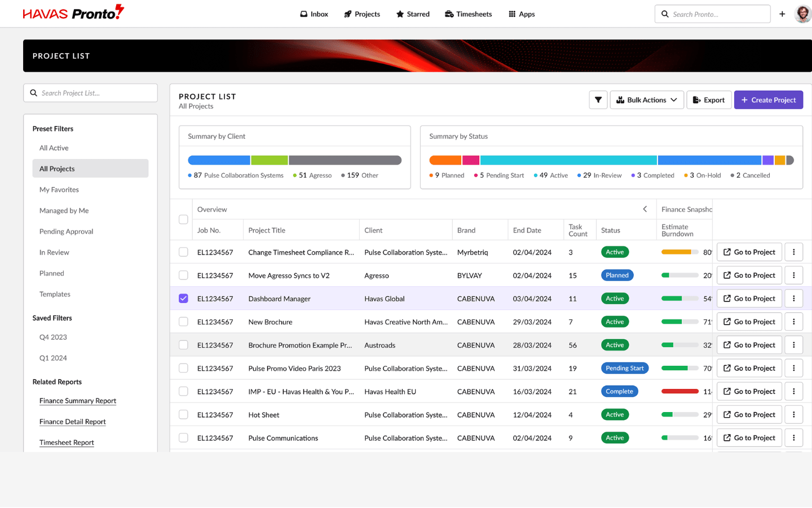Click the magnifier icon in Search Project List
Image resolution: width=812 pixels, height=508 pixels.
click(x=34, y=93)
